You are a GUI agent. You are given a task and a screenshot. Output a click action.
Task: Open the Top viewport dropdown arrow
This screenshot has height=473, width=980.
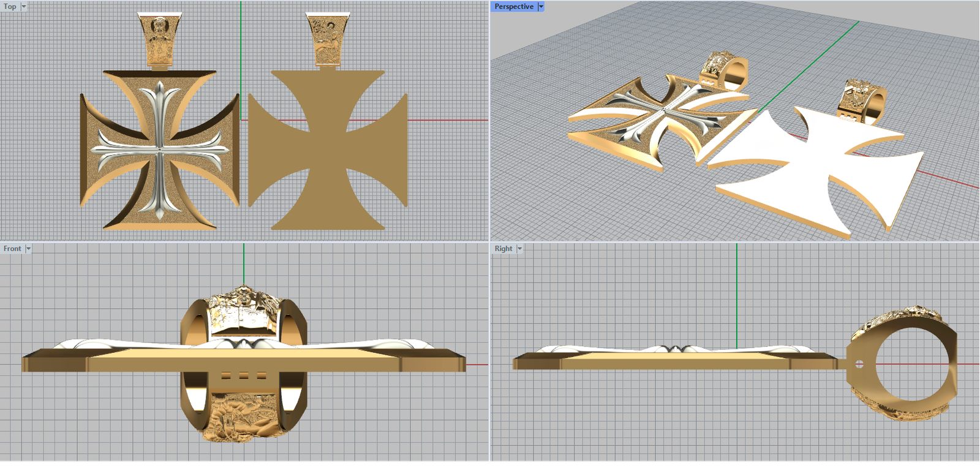click(x=24, y=6)
